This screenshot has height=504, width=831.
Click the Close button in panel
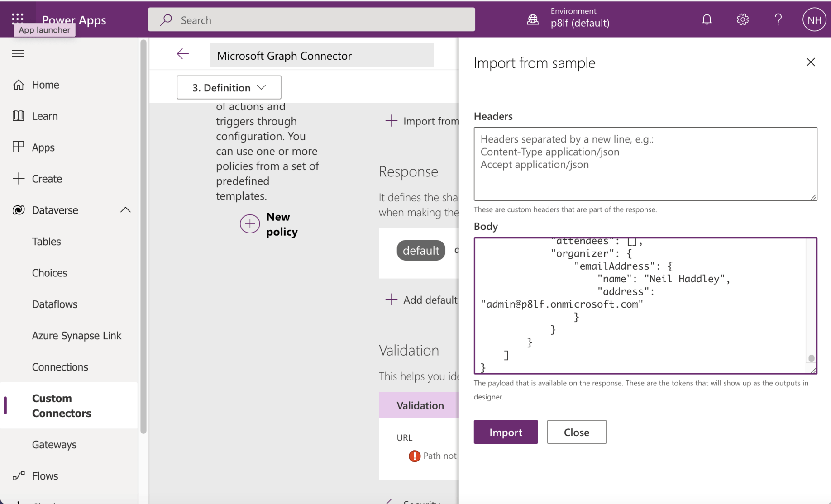tap(576, 432)
